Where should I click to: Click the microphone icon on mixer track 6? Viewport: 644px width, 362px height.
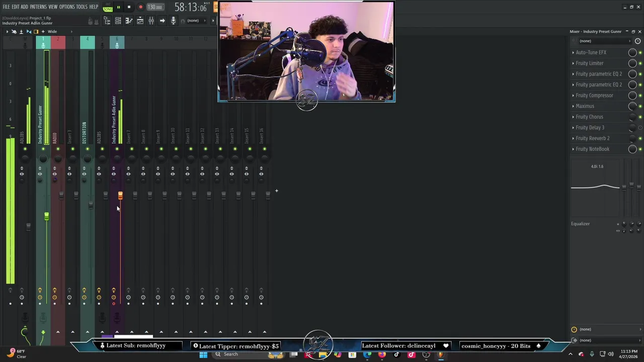point(117,45)
